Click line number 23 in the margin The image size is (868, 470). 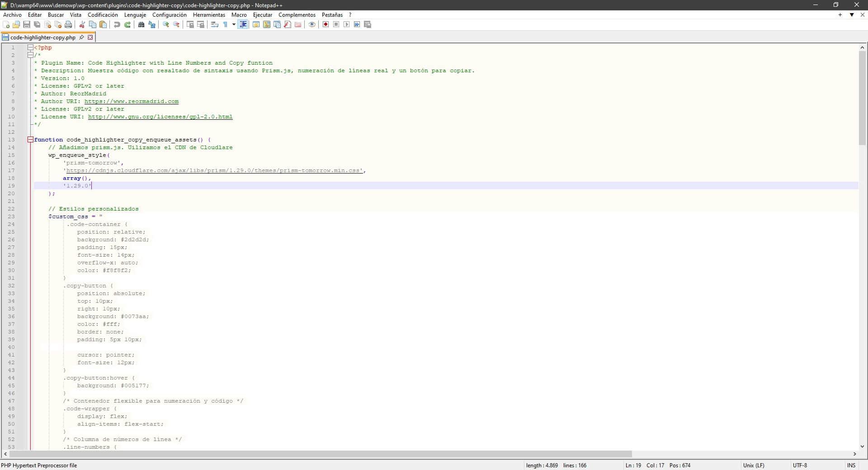[x=11, y=216]
